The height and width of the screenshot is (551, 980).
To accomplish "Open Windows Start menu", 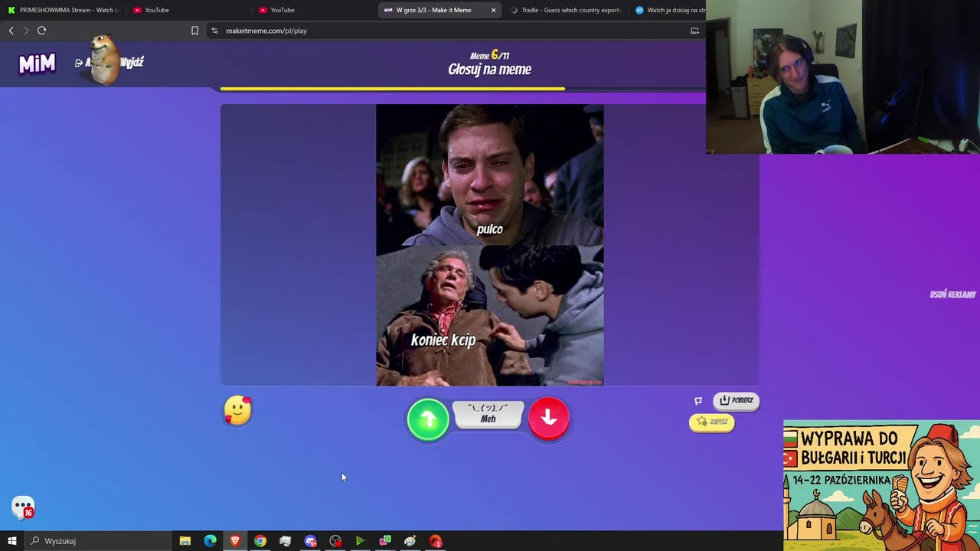I will pos(11,541).
